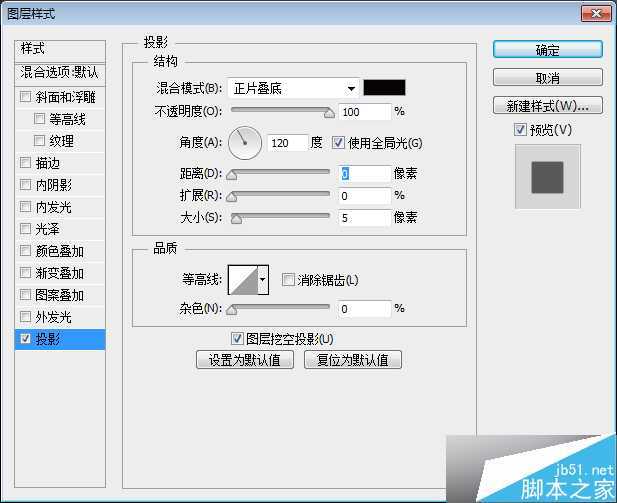
Task: Uncheck the 投影 drop shadow checkbox
Action: click(x=26, y=338)
